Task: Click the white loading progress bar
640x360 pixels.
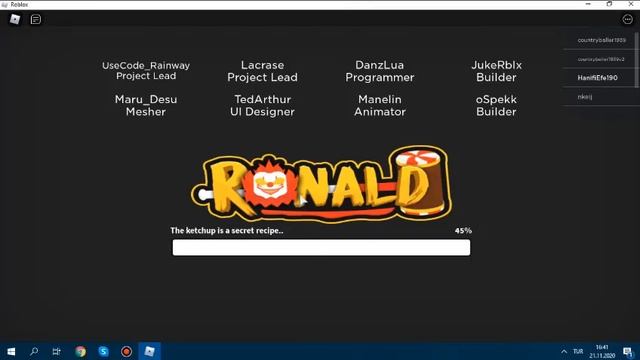Action: pyautogui.click(x=321, y=247)
